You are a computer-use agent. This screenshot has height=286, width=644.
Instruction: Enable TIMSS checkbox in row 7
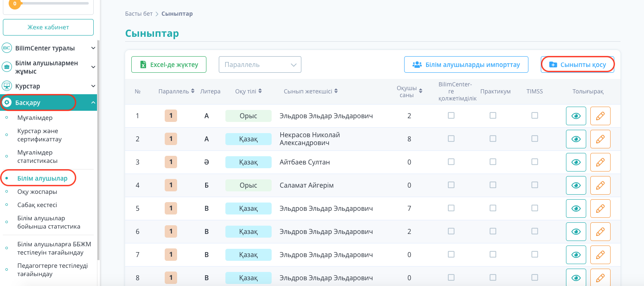(x=535, y=254)
